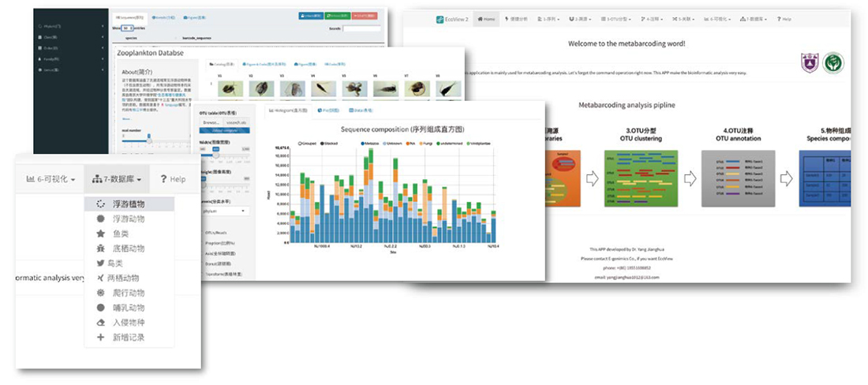The image size is (868, 385).
Task: Select 浮游植物 from the database menu
Action: (129, 204)
